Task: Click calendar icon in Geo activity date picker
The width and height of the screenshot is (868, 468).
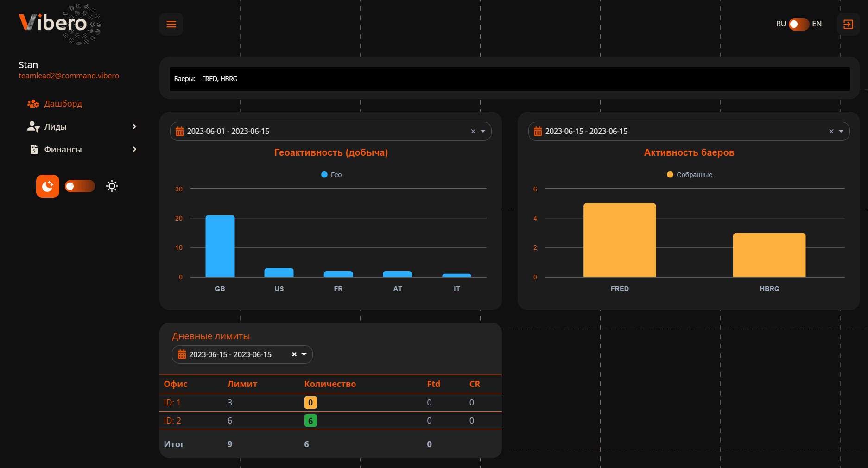Action: pyautogui.click(x=180, y=132)
